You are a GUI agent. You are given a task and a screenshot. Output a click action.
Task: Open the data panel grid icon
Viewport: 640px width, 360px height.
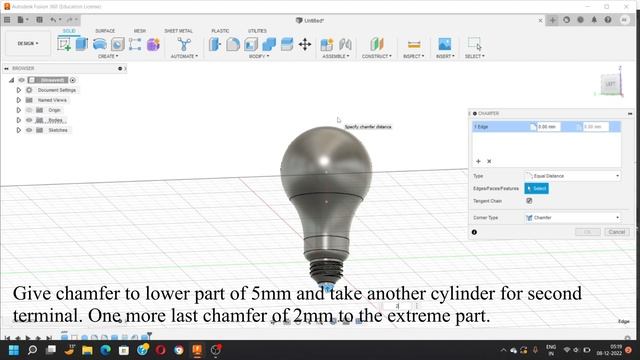pos(7,20)
